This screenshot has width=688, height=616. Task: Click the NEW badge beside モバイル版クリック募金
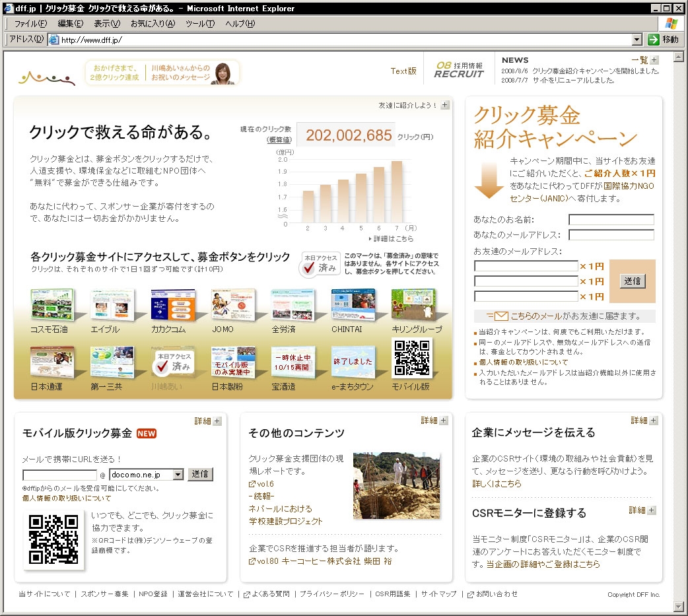pyautogui.click(x=147, y=434)
